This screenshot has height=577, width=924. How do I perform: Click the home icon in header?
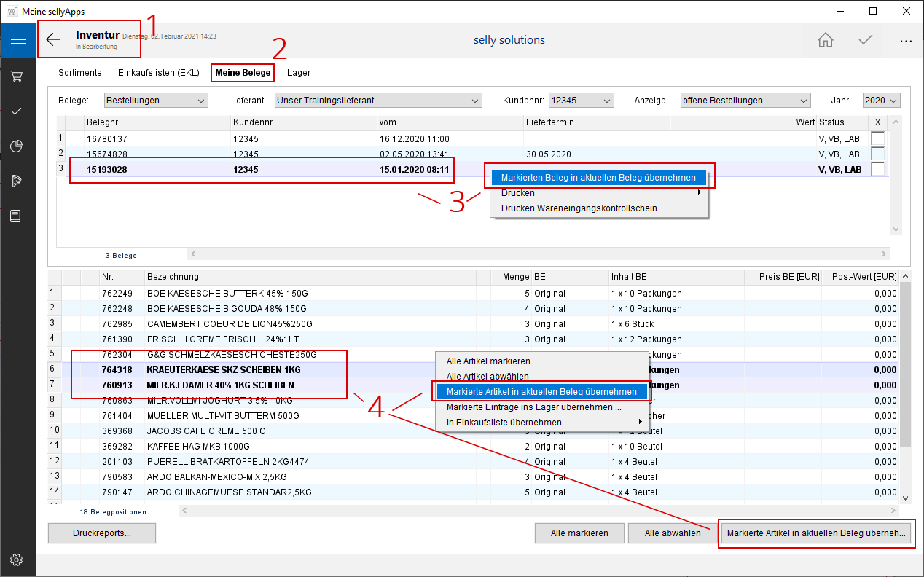coord(826,40)
